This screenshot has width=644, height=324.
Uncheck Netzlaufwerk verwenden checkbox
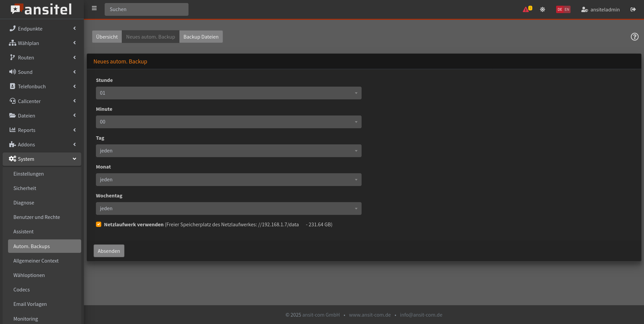coord(99,224)
